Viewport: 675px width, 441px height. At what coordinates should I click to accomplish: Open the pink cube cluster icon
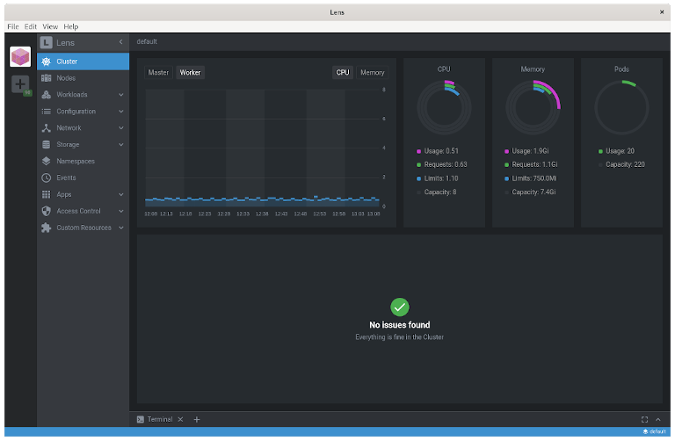(x=20, y=57)
